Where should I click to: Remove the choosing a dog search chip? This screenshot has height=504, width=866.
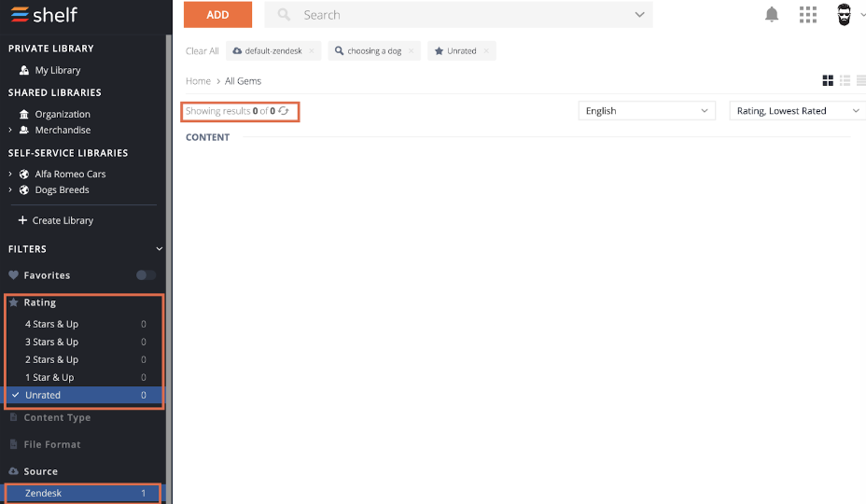[411, 50]
